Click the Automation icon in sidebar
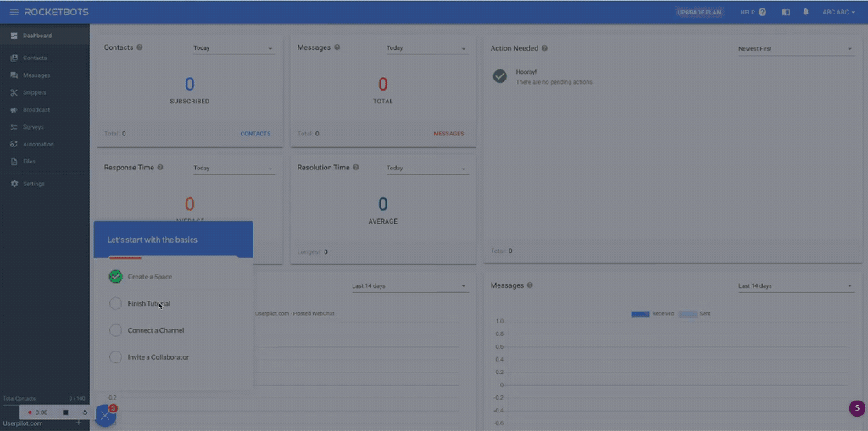This screenshot has width=868, height=431. (14, 144)
